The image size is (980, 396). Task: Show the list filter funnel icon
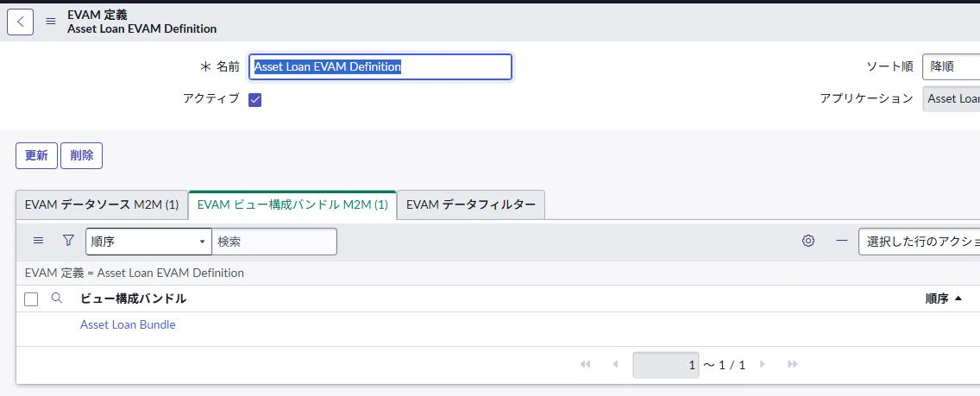69,241
